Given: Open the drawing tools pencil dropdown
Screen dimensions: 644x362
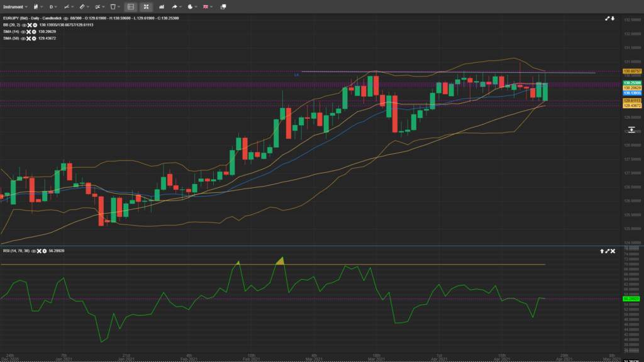Looking at the screenshot, I should point(88,7).
